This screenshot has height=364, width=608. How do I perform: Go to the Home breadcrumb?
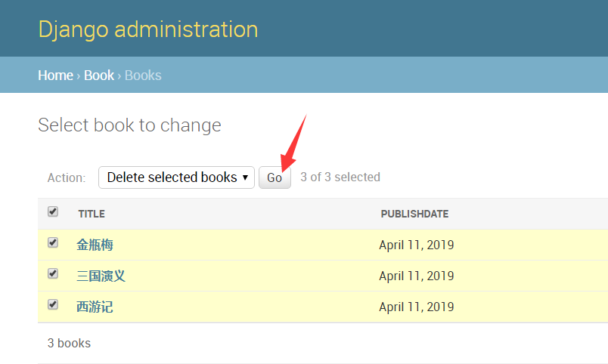55,76
